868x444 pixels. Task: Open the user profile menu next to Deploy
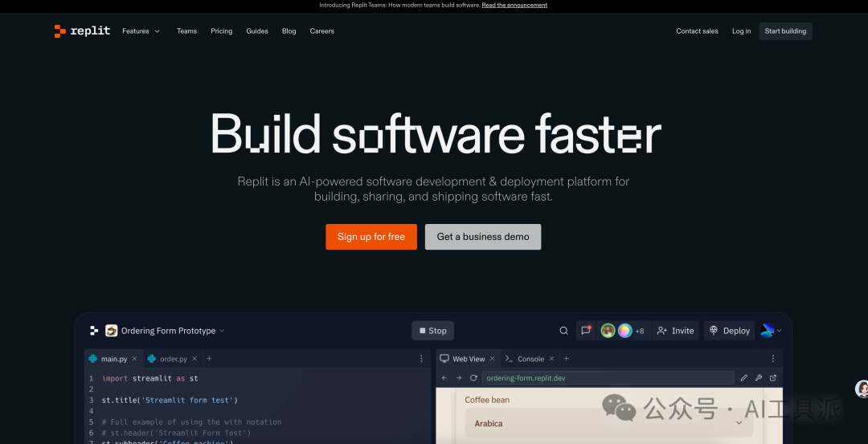(771, 331)
